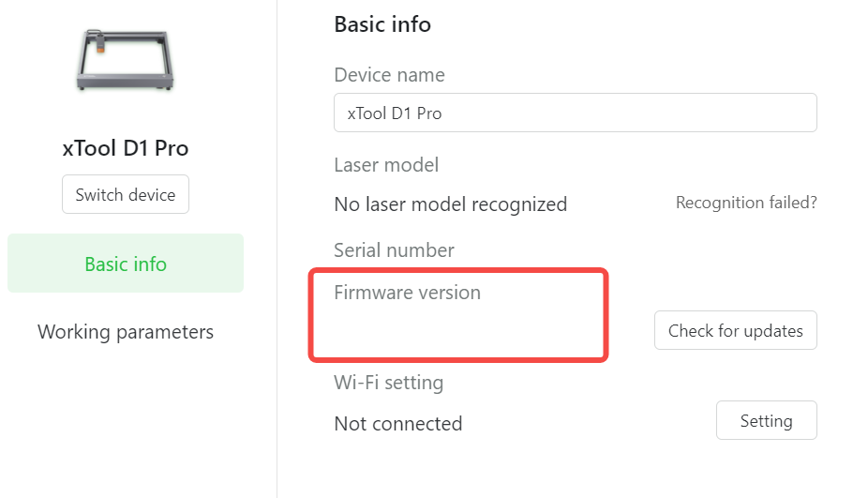
Task: Click the Not connected status text
Action: 398,424
